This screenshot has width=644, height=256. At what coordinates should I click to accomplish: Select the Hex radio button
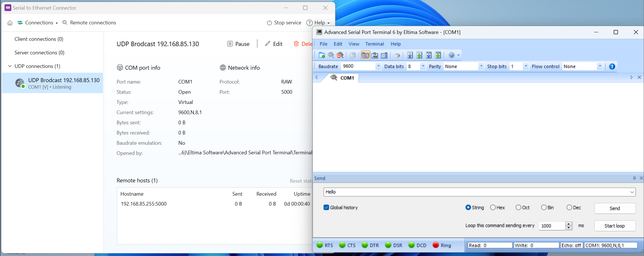click(493, 207)
